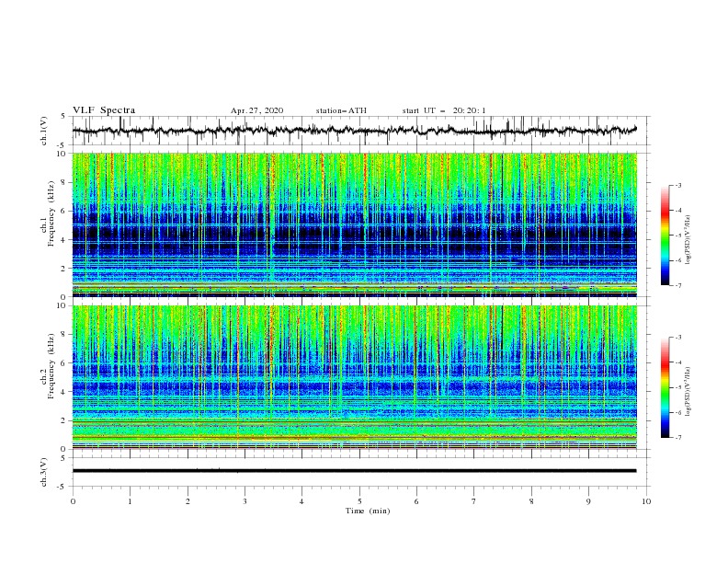Click the "9" tick on time axis

[588, 501]
